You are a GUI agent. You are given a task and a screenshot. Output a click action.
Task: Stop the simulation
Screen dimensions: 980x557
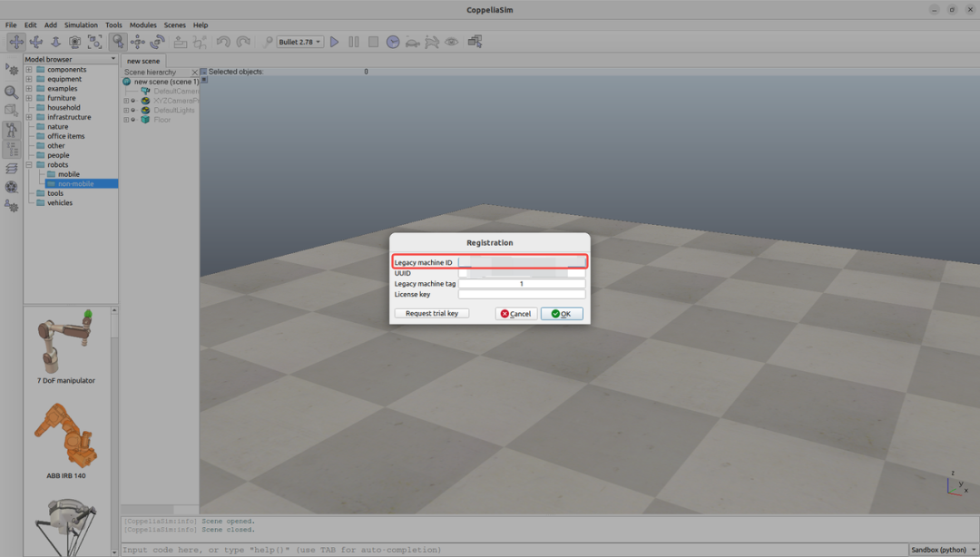point(373,42)
